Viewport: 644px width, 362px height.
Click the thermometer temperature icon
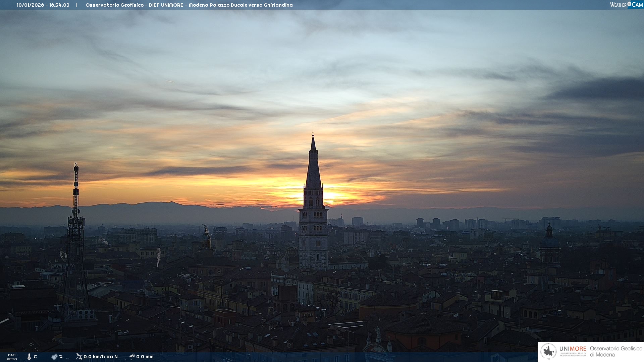pyautogui.click(x=29, y=357)
